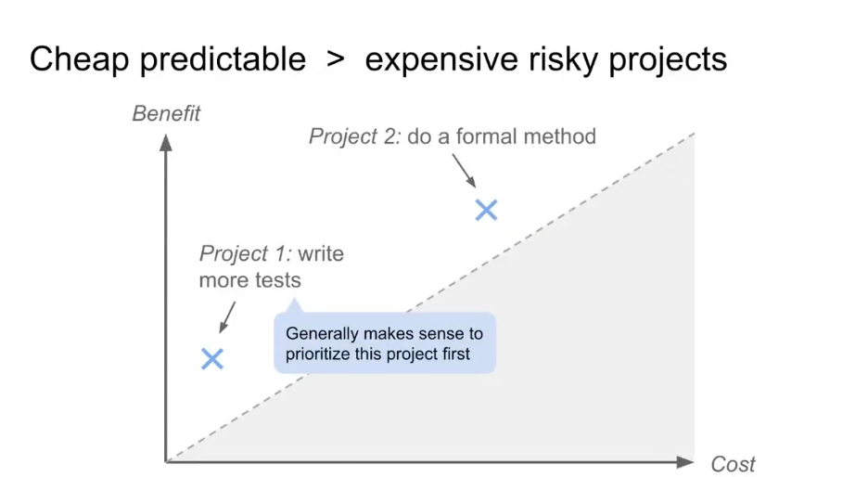
Task: Click the horizontal Cost axis line
Action: tap(421, 461)
